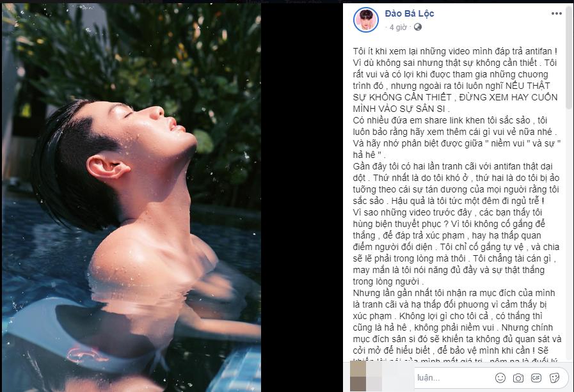Viewport: 574px width, 392px height.
Task: Open Đào Bá Lộc's round profile picture
Action: [x=365, y=20]
